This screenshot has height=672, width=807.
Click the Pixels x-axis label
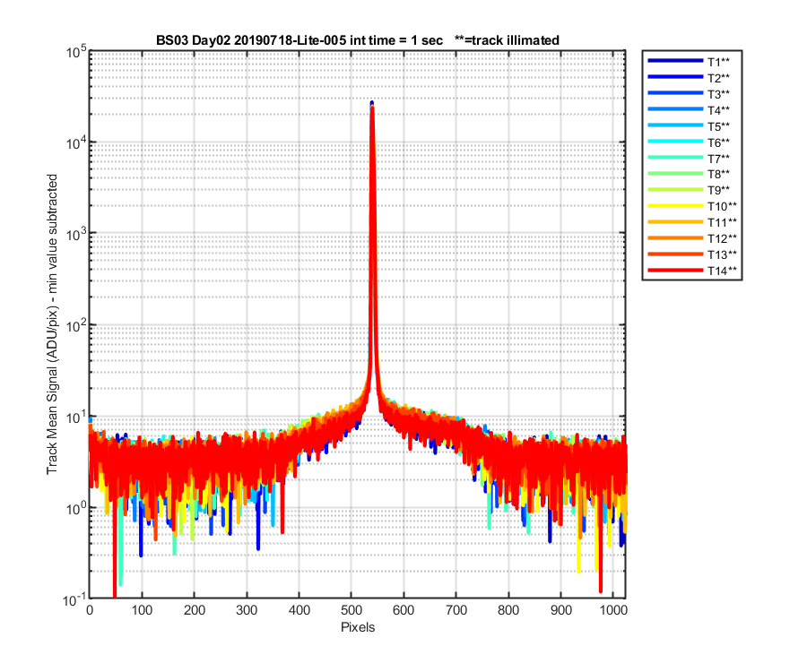pyautogui.click(x=358, y=627)
